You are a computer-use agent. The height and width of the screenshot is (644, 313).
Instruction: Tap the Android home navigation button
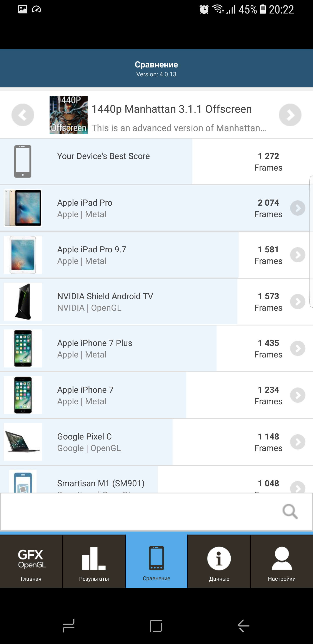[156, 626]
